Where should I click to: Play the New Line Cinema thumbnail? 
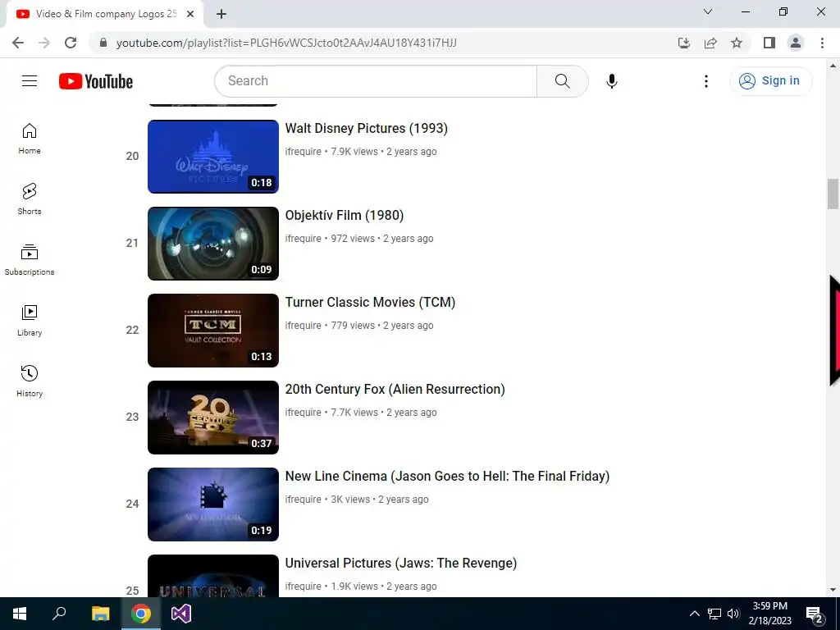pos(213,504)
